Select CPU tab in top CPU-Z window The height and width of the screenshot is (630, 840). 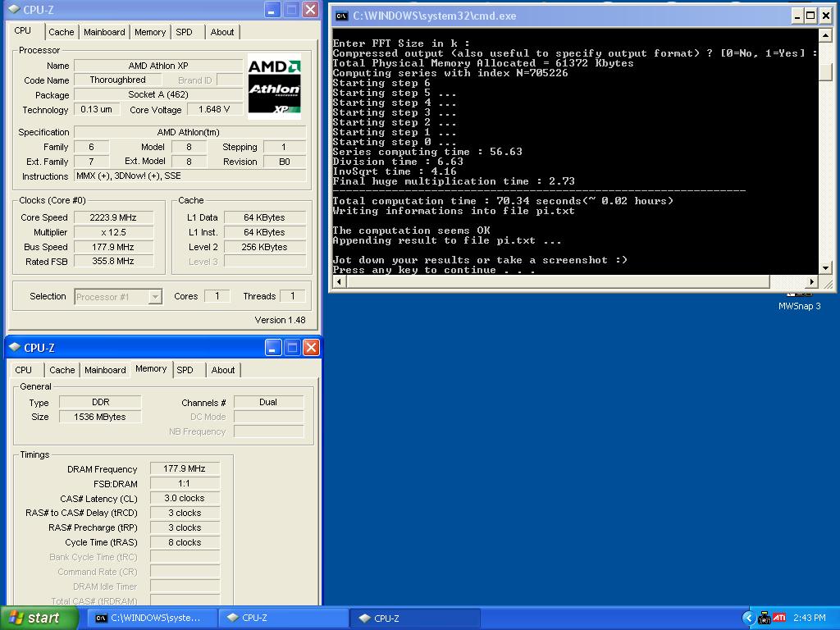[22, 31]
